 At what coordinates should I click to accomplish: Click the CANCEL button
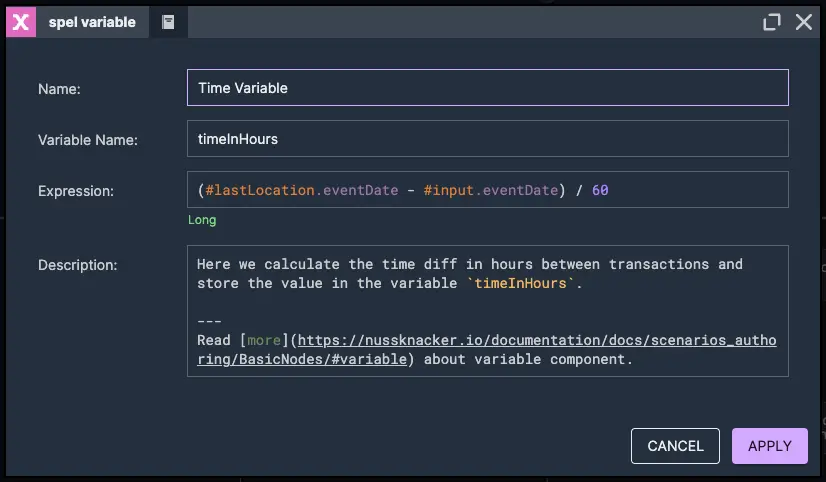pyautogui.click(x=675, y=446)
